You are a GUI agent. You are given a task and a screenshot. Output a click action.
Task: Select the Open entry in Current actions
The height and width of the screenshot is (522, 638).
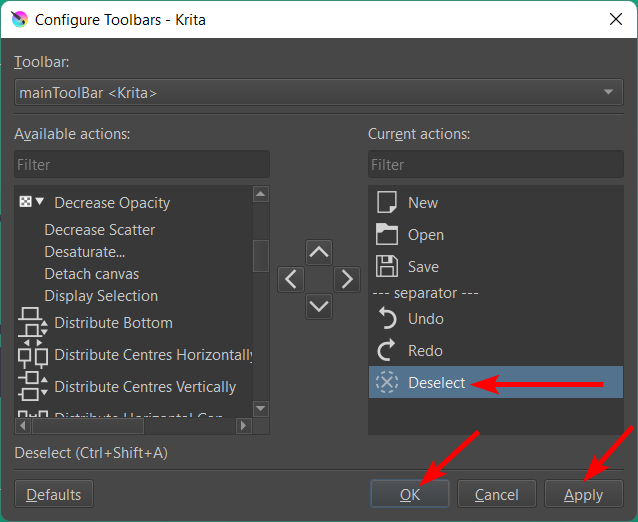[x=496, y=234]
